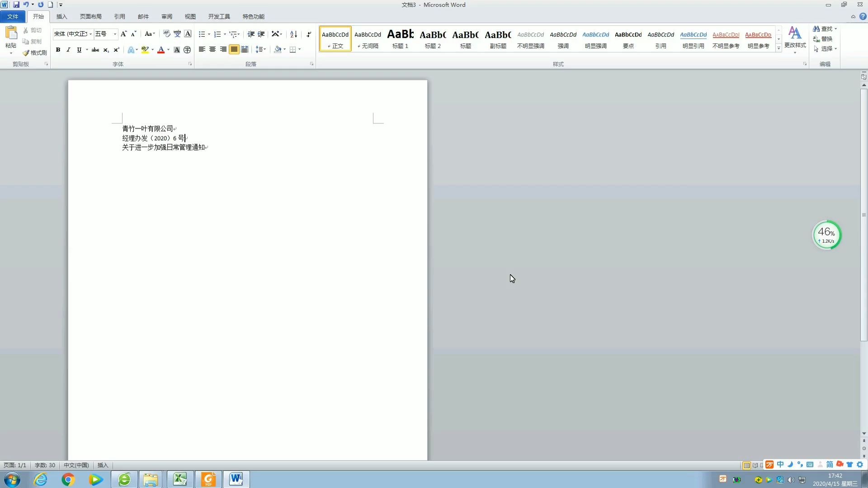Image resolution: width=868 pixels, height=488 pixels.
Task: Toggle justified alignment (highlighted)
Action: coord(234,49)
